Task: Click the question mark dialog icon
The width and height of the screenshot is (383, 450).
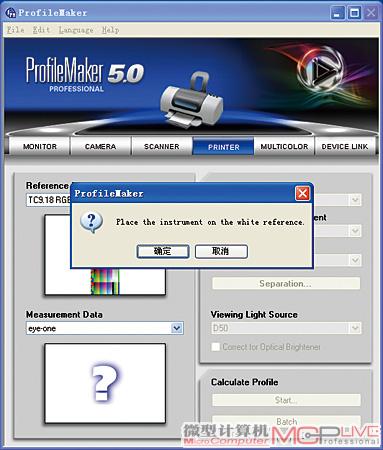Action: (x=91, y=222)
